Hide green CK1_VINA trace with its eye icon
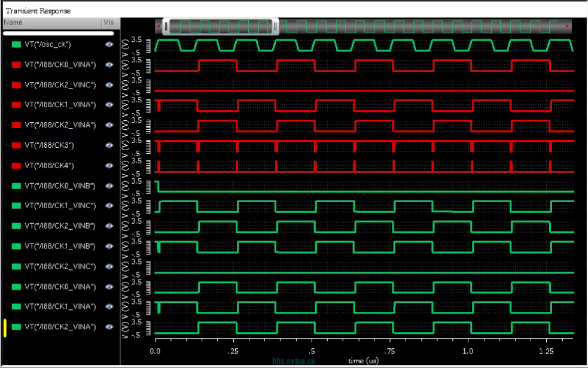Viewport: 588px width, 368px height. [x=109, y=307]
